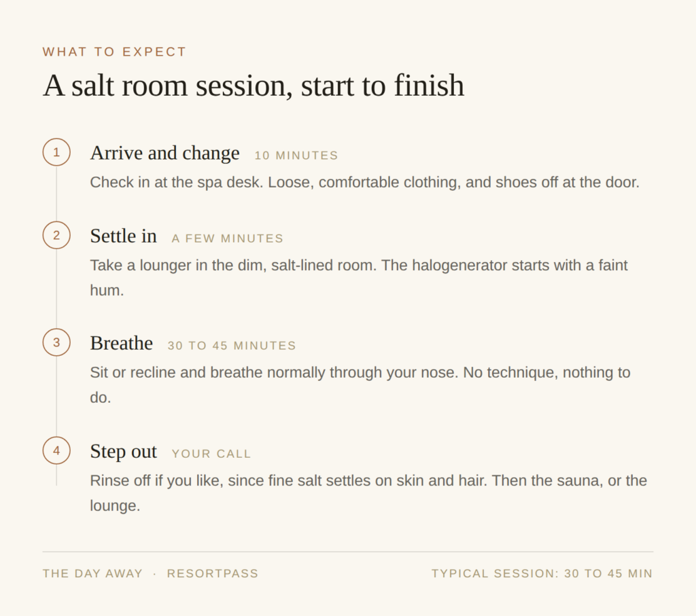Click the spa desk check-in description
Viewport: 696px width, 616px height.
364,182
